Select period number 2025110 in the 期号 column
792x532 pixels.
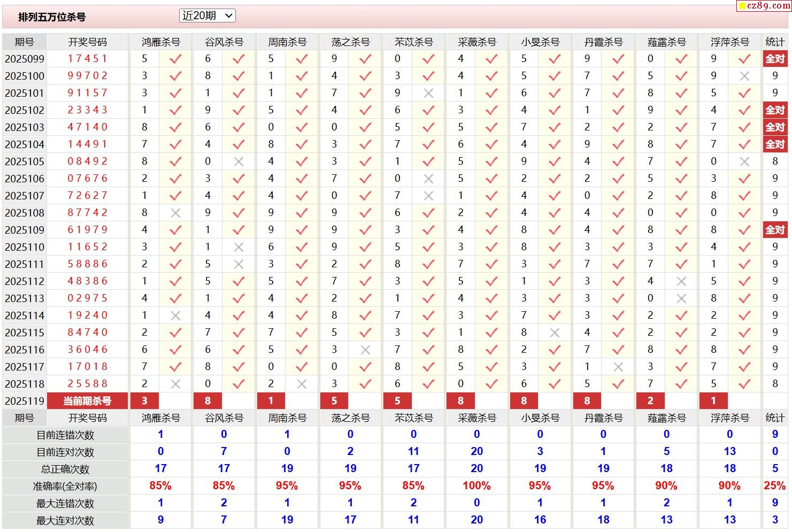click(x=25, y=247)
